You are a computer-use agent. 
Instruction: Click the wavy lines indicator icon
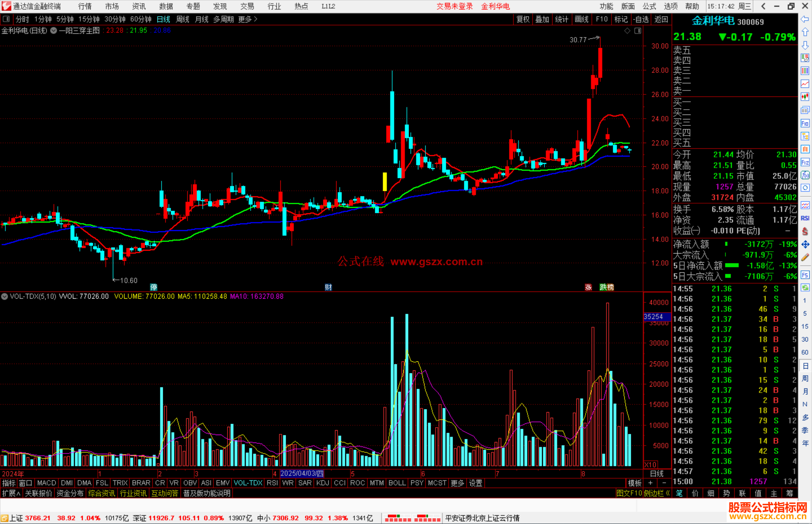(x=805, y=205)
